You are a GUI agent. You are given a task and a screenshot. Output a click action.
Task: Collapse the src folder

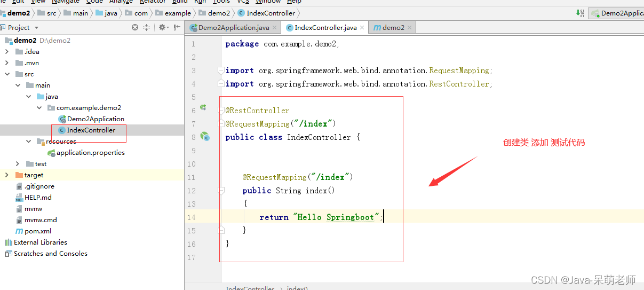coord(6,74)
